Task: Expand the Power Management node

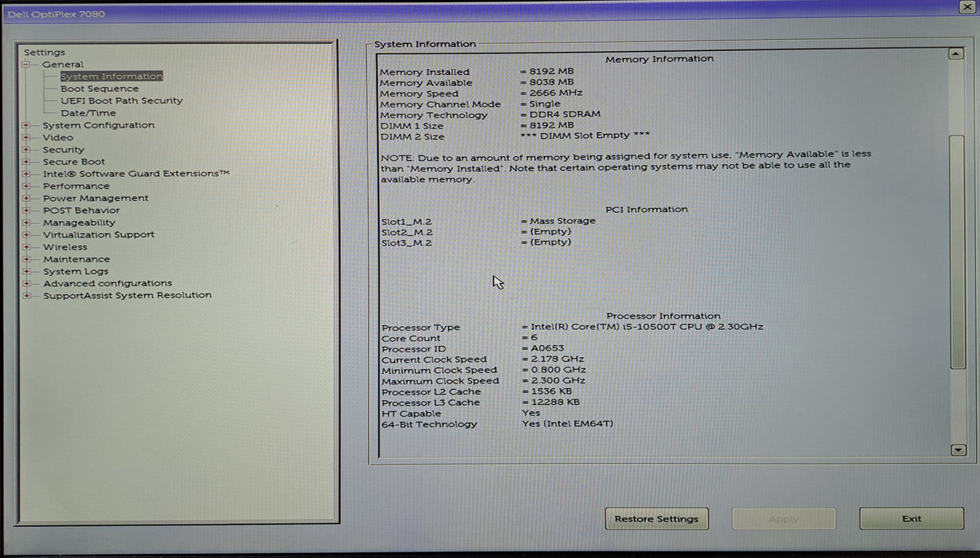Action: tap(26, 198)
